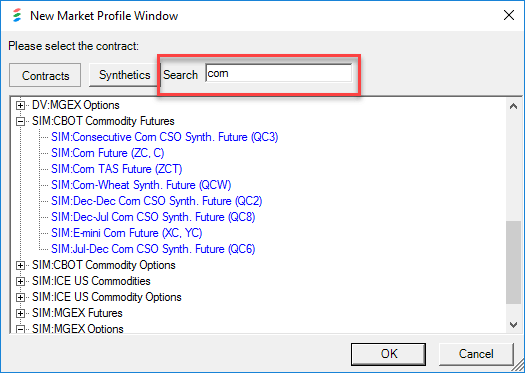This screenshot has width=525, height=373.
Task: Click the contract list scrollbar thumb
Action: click(513, 263)
